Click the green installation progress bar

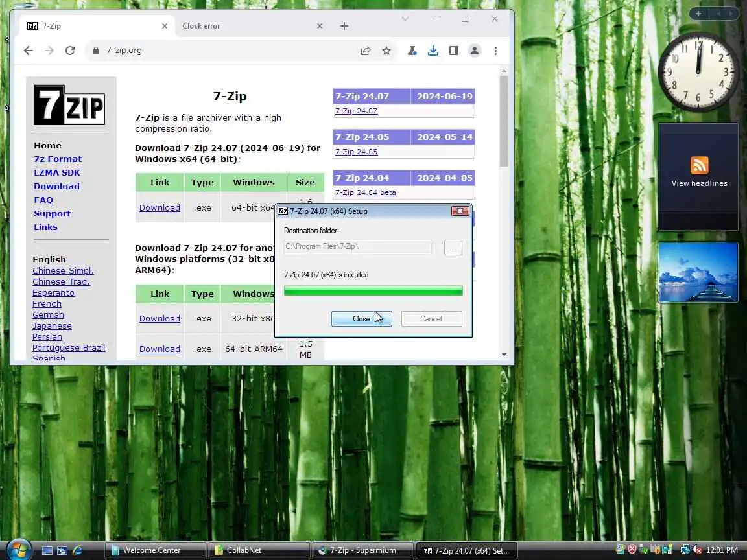pyautogui.click(x=373, y=290)
